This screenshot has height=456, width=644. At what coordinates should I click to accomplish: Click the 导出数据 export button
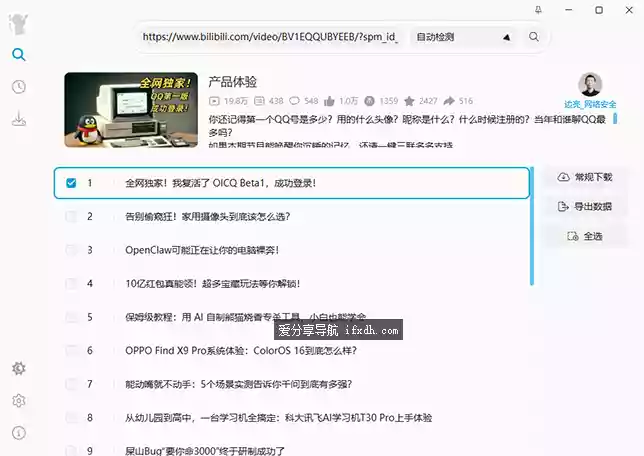pyautogui.click(x=585, y=206)
